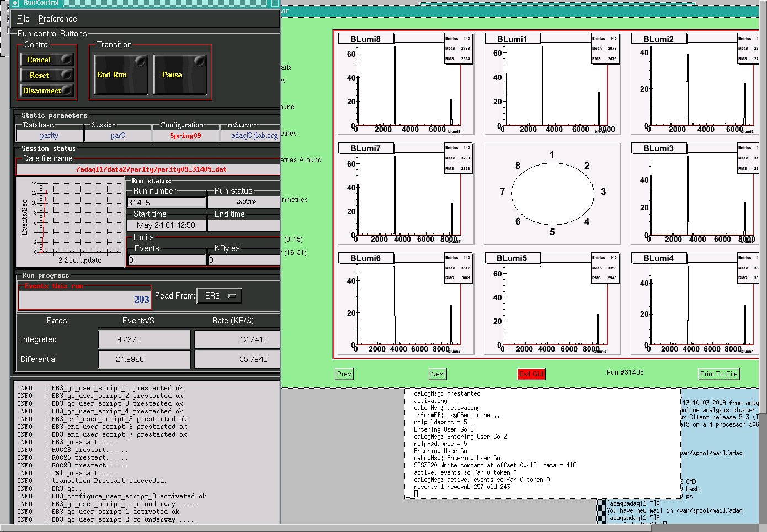This screenshot has width=767, height=532.
Task: Click the Events this run counter 203
Action: 84,300
